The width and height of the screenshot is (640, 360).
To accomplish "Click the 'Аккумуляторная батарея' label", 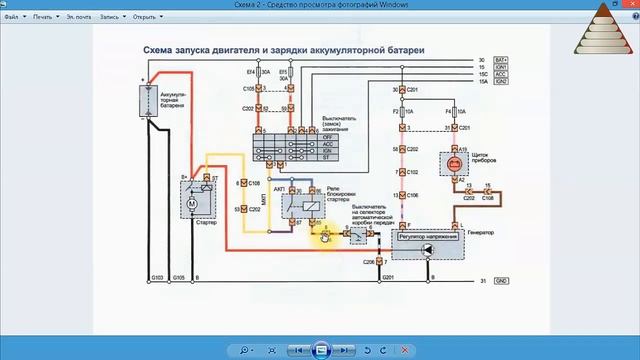I will click(172, 100).
